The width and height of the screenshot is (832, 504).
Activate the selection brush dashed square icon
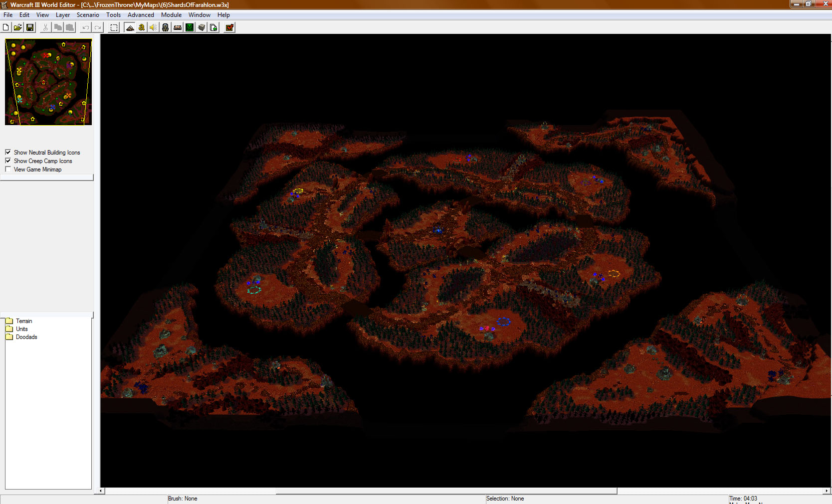pyautogui.click(x=114, y=27)
